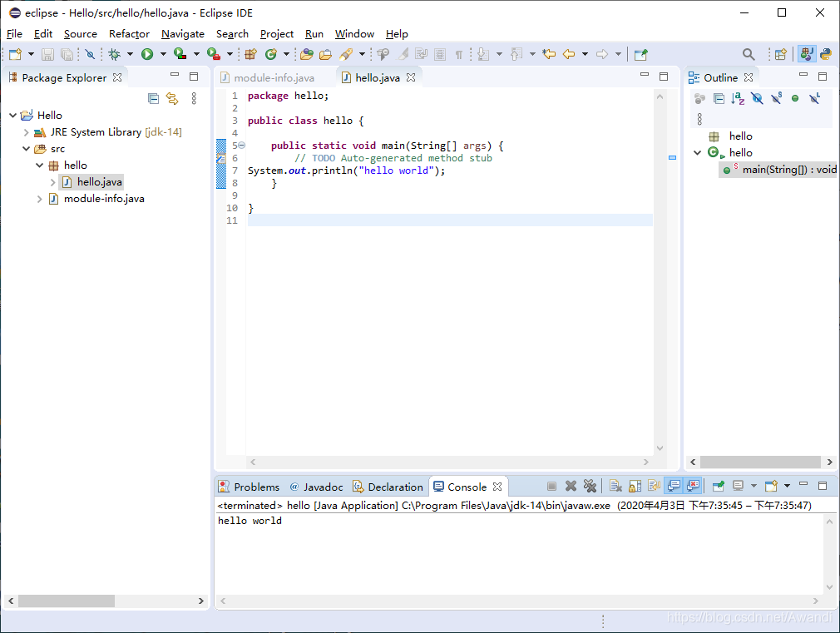Screen dimensions: 840x633
Task: Click Outline horizontal scrollbar thumb
Action: pyautogui.click(x=760, y=462)
